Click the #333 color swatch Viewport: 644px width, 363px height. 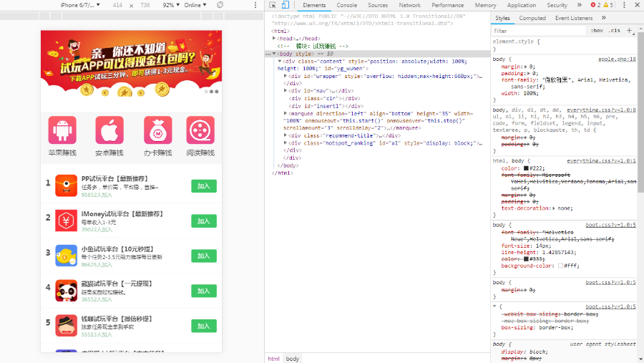click(526, 259)
